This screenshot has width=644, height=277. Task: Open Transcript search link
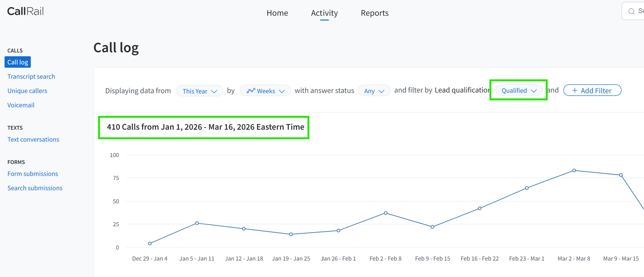pyautogui.click(x=31, y=76)
